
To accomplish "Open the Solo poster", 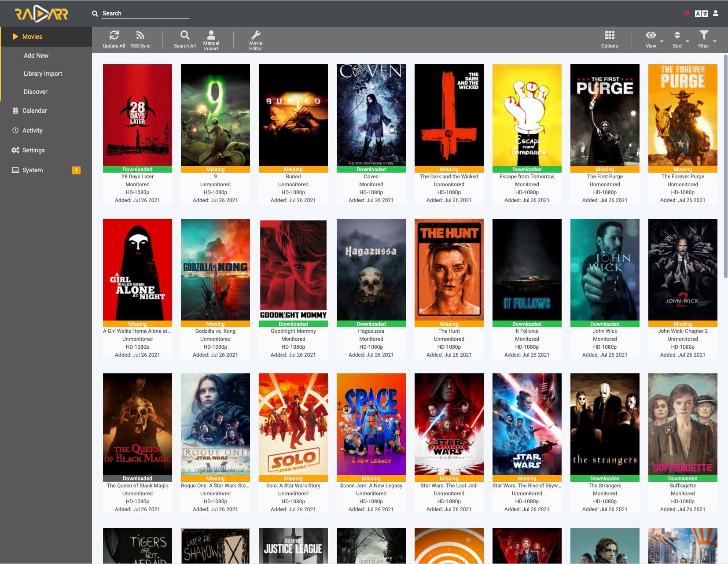I will (x=293, y=424).
